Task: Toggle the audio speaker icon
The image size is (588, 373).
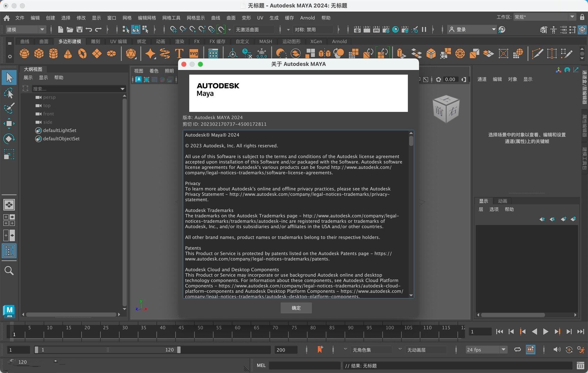Action: 557,350
